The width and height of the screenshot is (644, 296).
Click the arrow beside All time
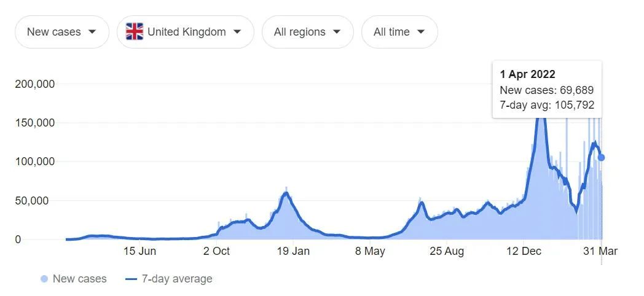[x=420, y=32]
